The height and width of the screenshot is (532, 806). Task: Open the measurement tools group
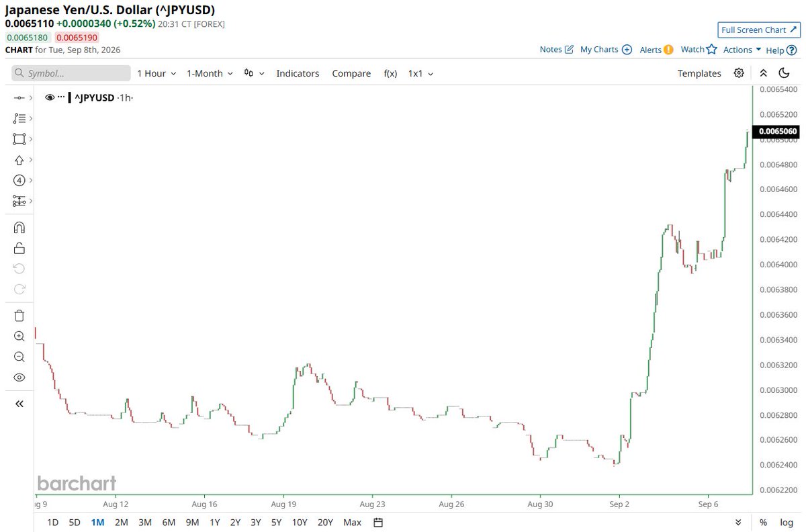click(19, 201)
